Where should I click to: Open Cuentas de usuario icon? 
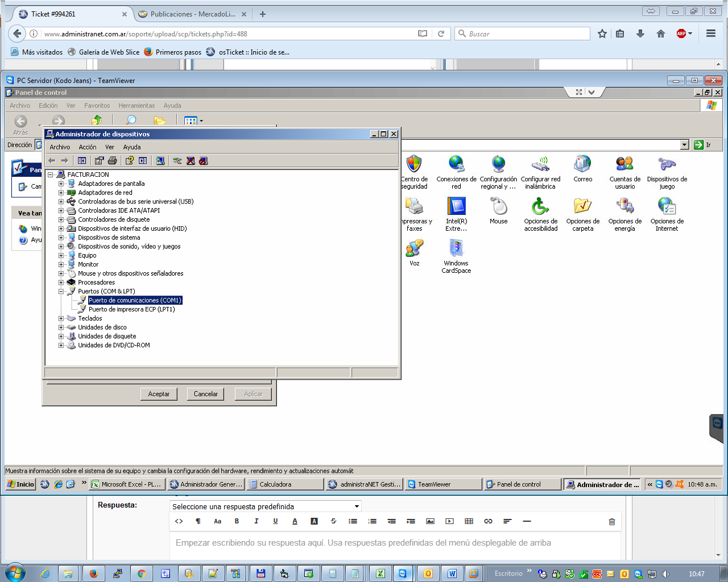point(624,172)
